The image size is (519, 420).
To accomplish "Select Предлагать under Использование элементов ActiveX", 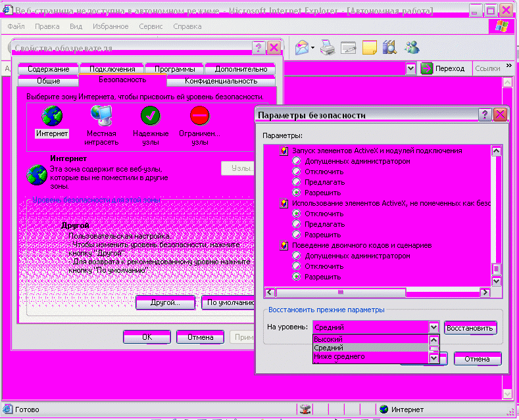I will pyautogui.click(x=296, y=224).
